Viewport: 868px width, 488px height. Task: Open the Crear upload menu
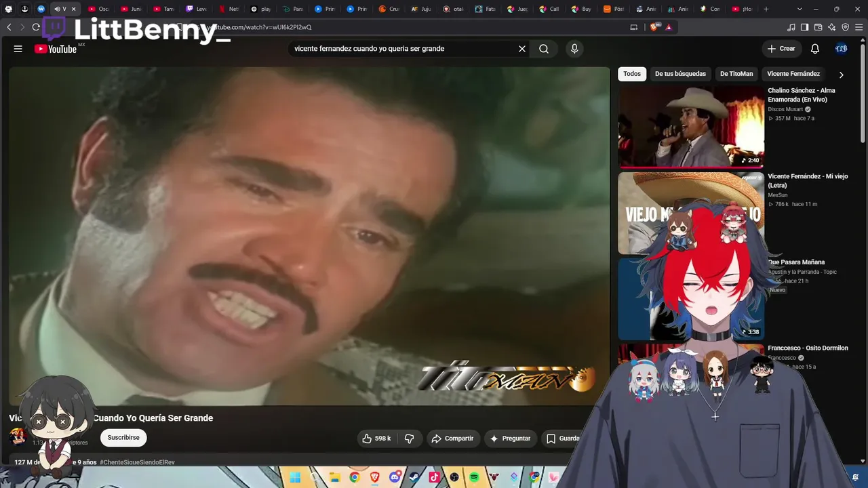[781, 49]
